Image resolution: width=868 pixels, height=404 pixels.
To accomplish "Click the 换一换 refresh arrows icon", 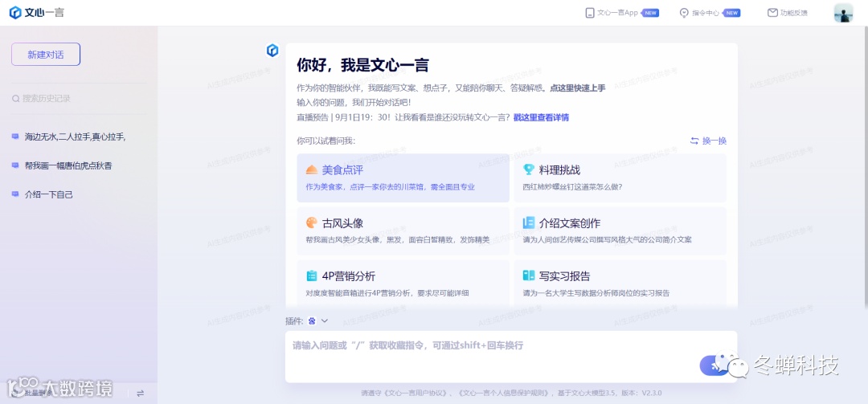I will point(694,141).
